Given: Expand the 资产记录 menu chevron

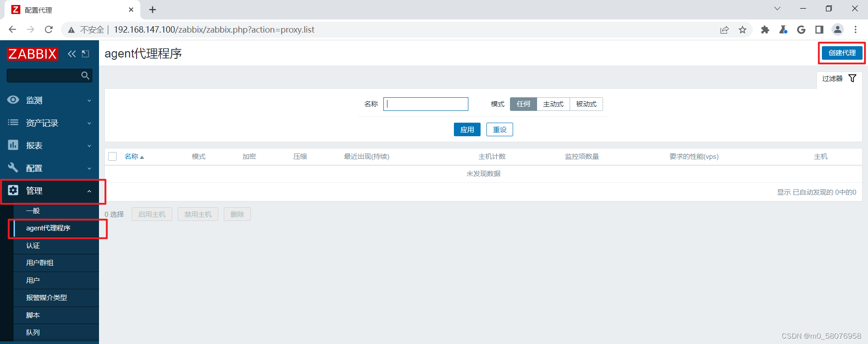Looking at the screenshot, I should point(89,123).
